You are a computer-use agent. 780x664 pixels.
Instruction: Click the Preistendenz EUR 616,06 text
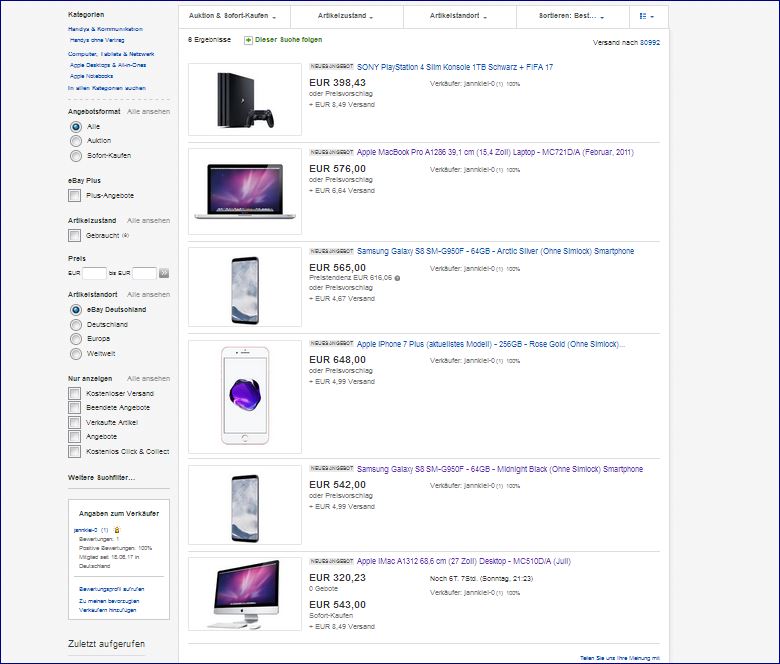click(351, 278)
